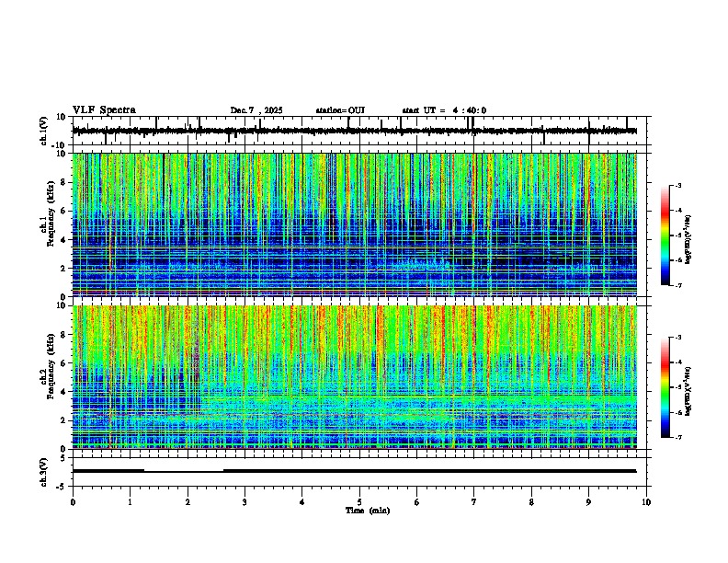Image resolution: width=728 pixels, height=563 pixels.
Task: Click the ch.1 voltage waveform trace panel
Action: point(361,131)
